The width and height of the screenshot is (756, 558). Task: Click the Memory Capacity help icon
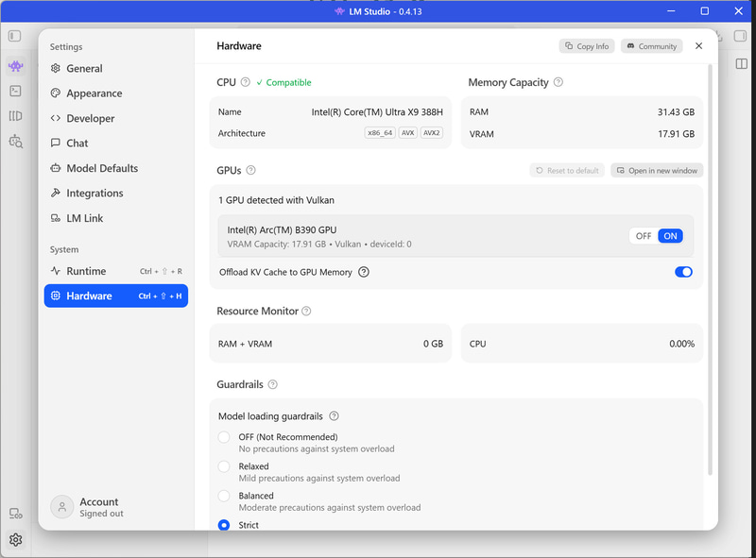[558, 82]
